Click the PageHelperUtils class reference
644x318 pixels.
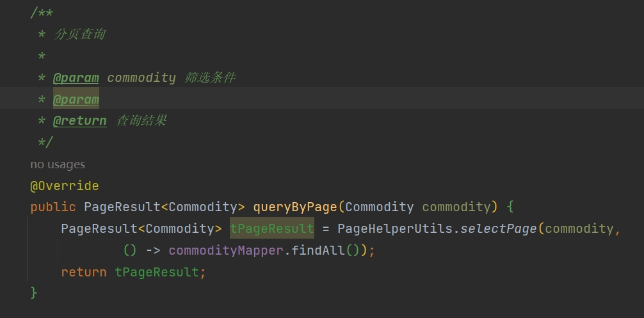pos(395,228)
